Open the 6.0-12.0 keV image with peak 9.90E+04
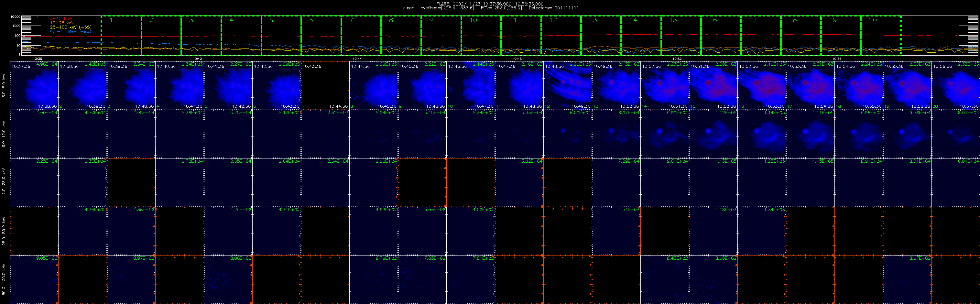The width and height of the screenshot is (980, 304). pos(665,134)
